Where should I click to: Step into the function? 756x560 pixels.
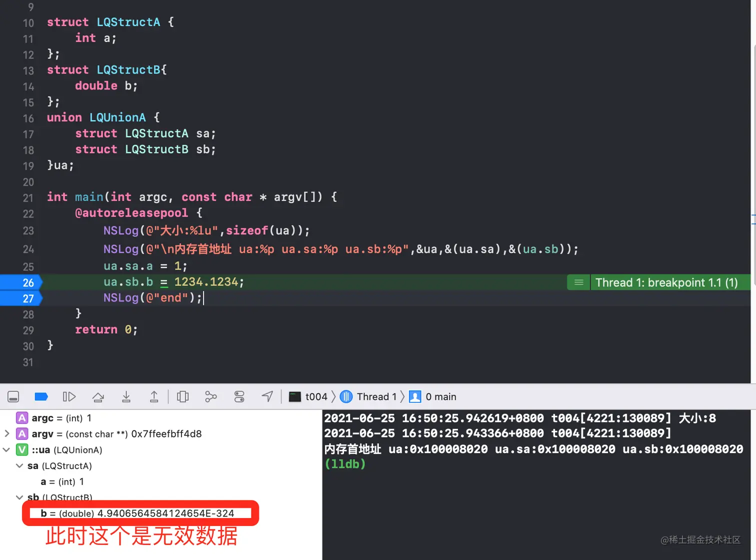(x=126, y=396)
